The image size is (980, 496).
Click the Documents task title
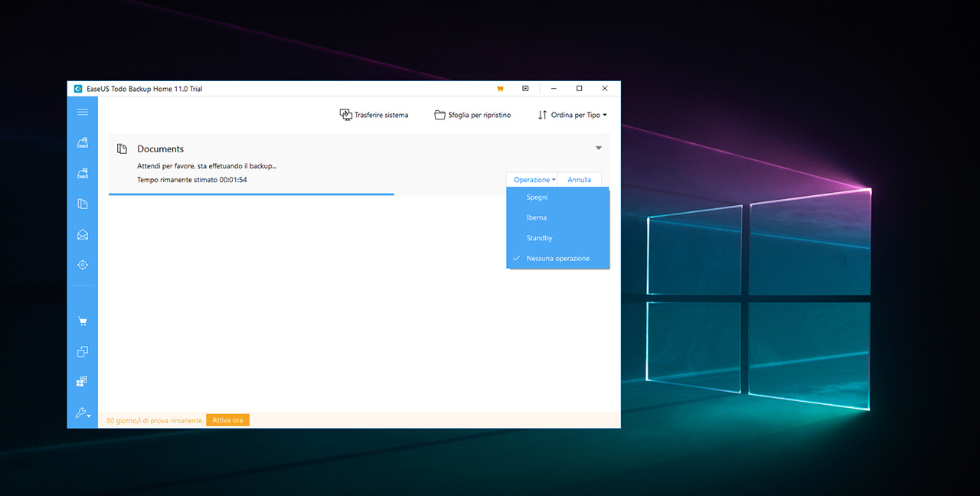161,148
